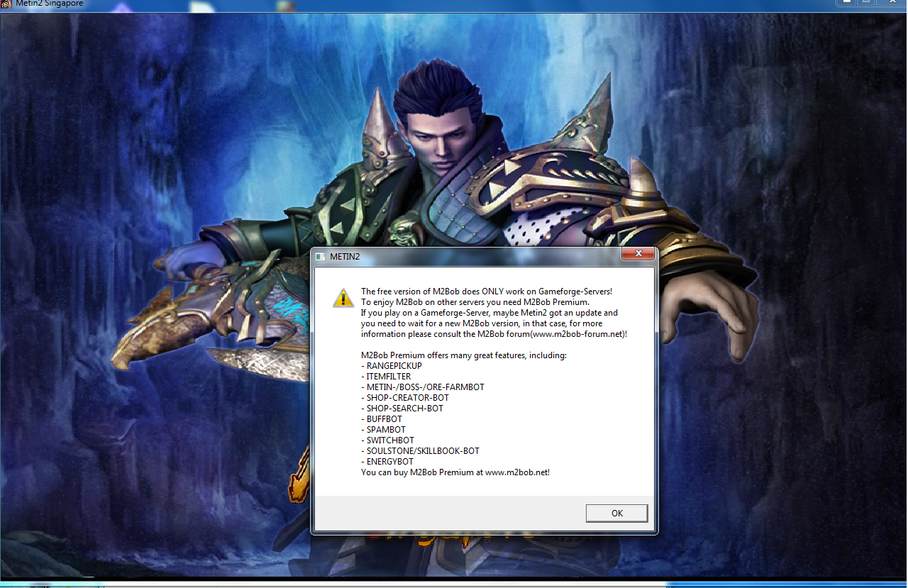Click the OK button in the METIN2 dialog

click(617, 513)
